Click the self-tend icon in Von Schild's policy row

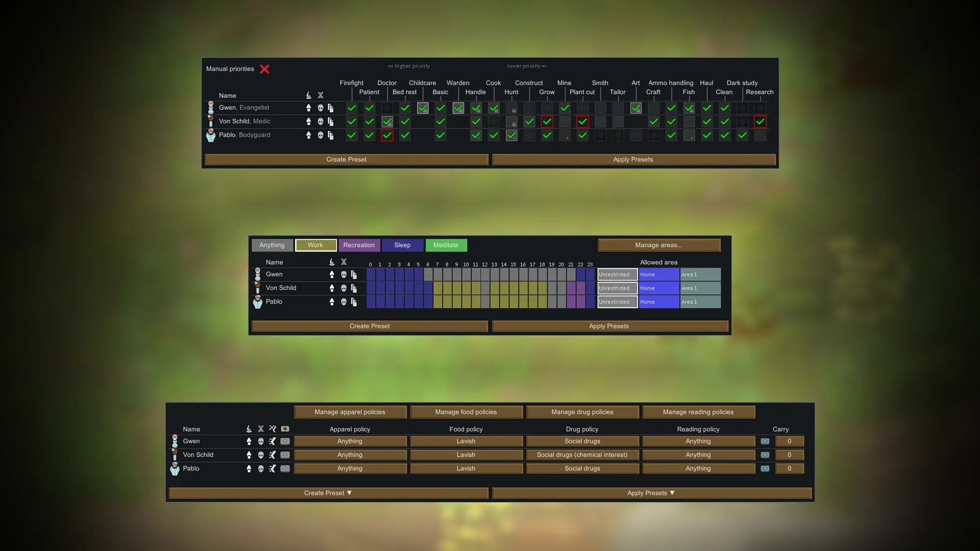pos(273,455)
